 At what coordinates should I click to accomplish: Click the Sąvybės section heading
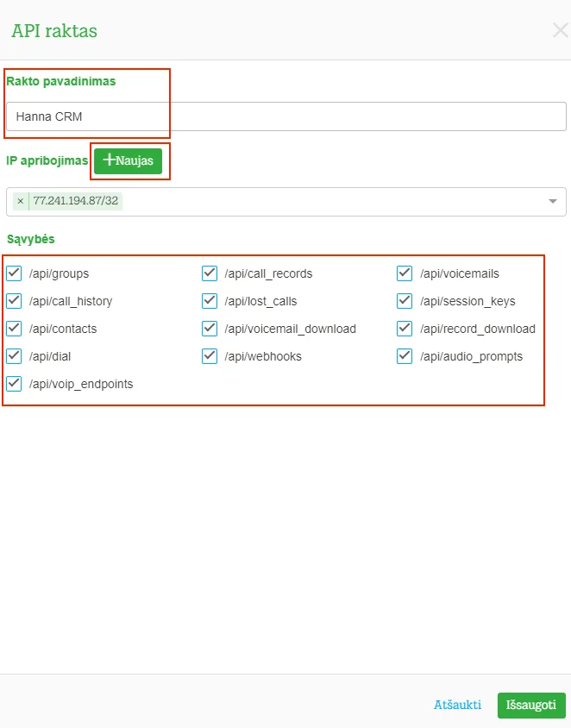pyautogui.click(x=31, y=239)
